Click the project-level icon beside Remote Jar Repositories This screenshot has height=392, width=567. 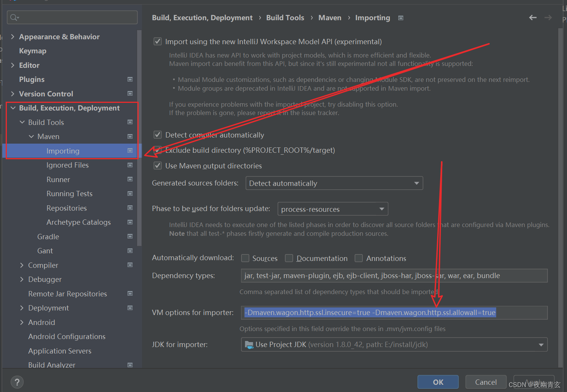click(130, 293)
